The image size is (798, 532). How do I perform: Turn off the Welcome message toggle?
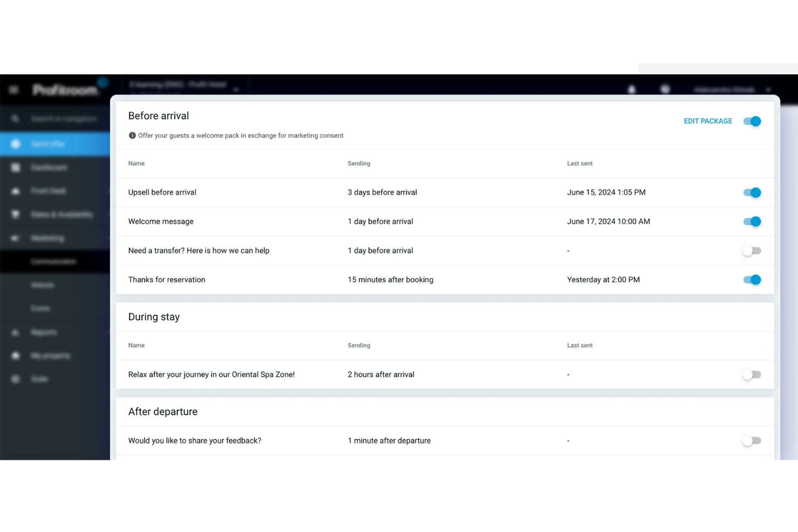(752, 222)
